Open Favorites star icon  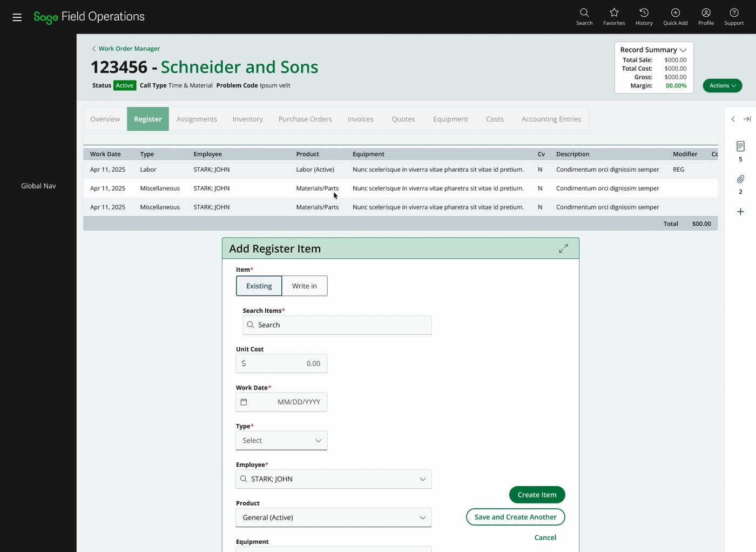point(614,16)
